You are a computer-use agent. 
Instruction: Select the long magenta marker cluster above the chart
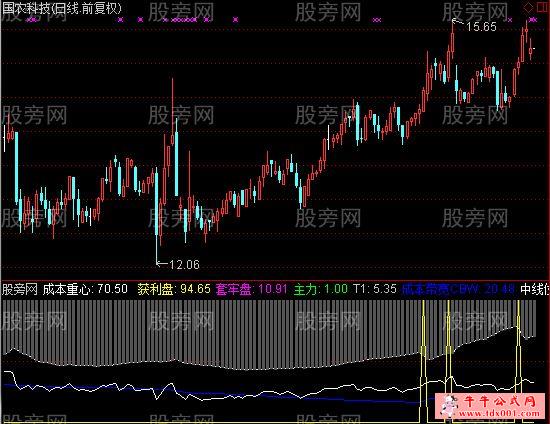tap(184, 20)
